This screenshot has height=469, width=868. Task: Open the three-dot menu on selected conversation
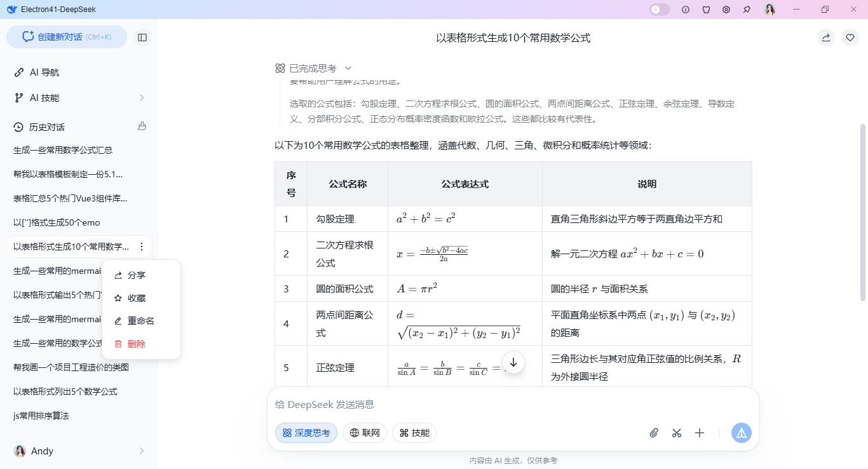click(x=142, y=247)
